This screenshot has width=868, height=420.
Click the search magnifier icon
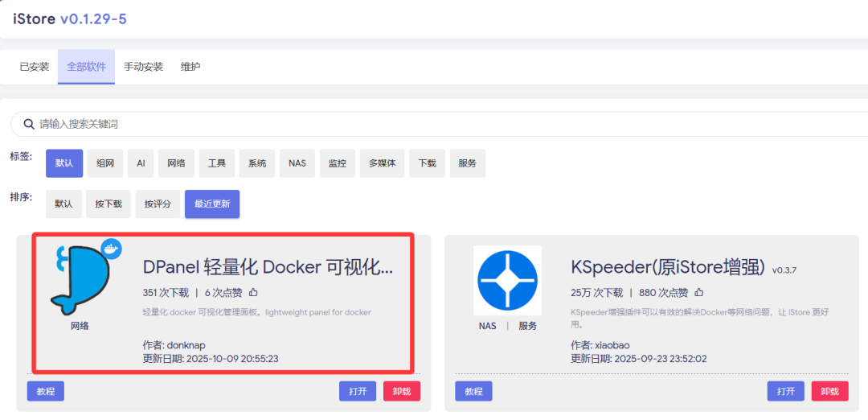click(28, 125)
